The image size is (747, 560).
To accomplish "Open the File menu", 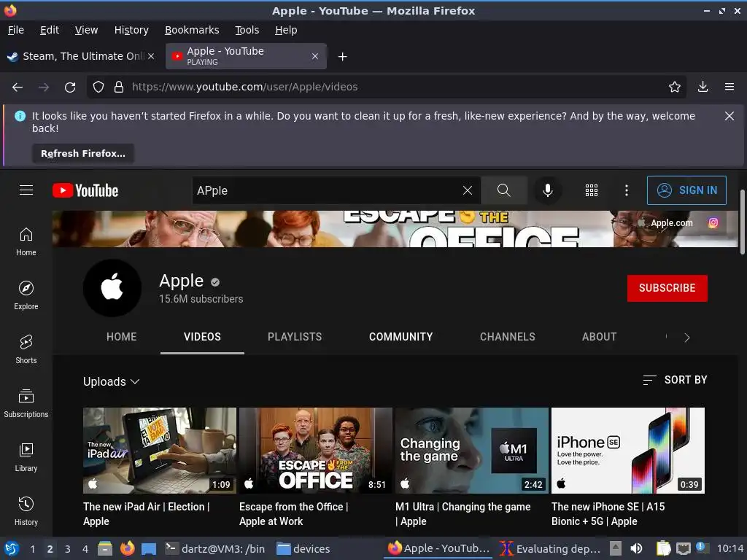I will 16,30.
